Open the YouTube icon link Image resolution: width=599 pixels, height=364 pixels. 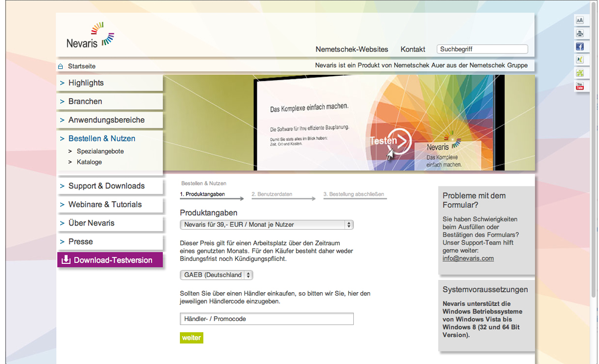pos(579,86)
